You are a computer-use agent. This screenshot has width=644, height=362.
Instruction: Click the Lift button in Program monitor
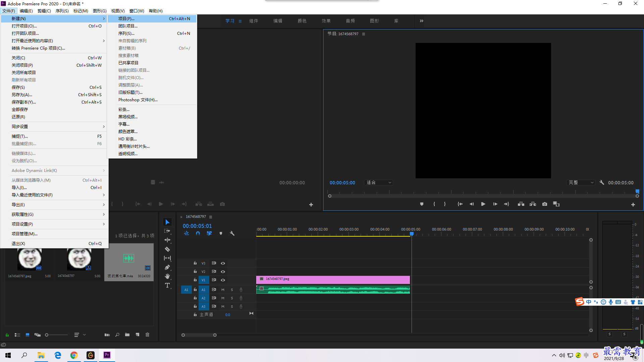521,204
